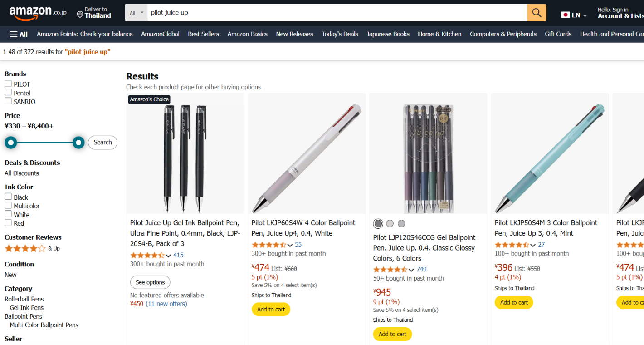Go to Best Sellers in navigation bar

click(203, 34)
